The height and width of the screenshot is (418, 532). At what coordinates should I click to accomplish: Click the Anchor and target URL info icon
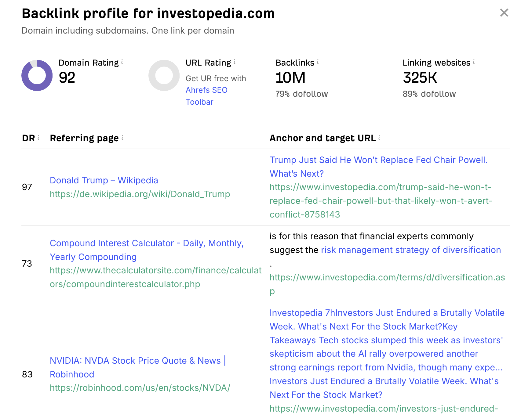tap(379, 138)
